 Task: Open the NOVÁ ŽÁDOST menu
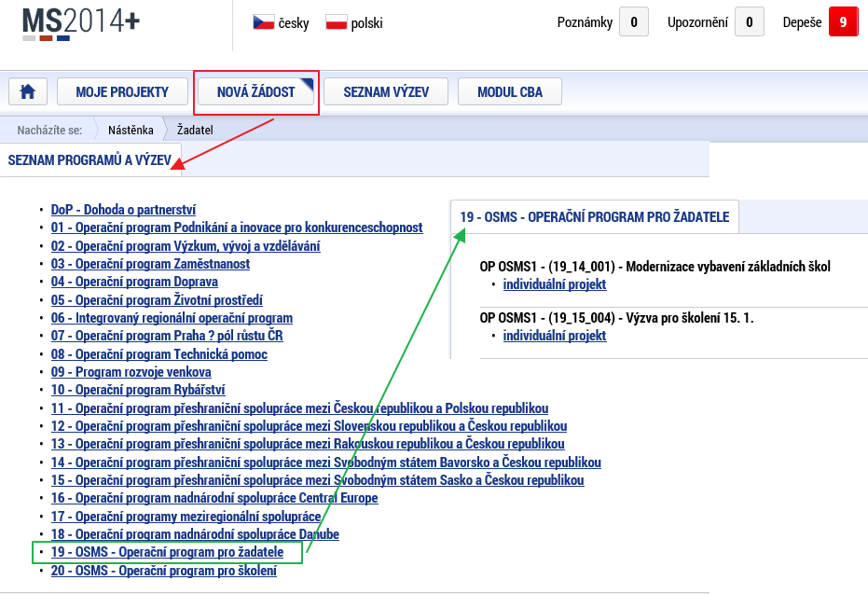255,92
